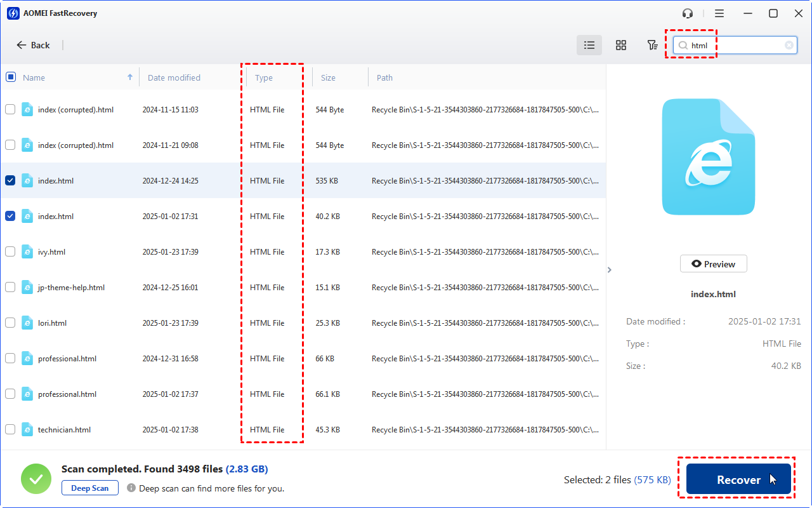Screen dimensions: 812x508
Task: Click file icon of lori.html
Action: [27, 323]
